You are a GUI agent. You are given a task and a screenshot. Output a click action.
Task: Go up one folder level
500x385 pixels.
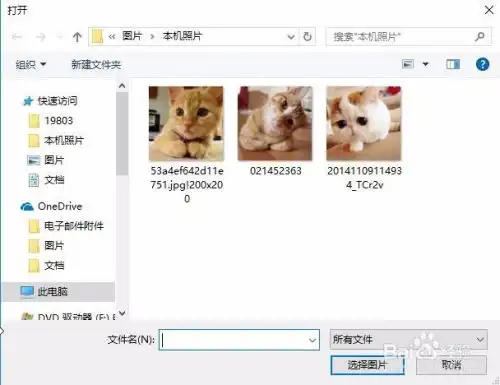(77, 37)
